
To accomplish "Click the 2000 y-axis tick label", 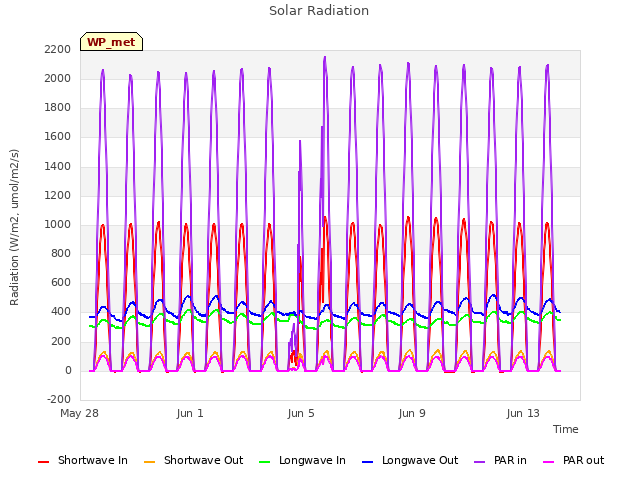I will (58, 78).
